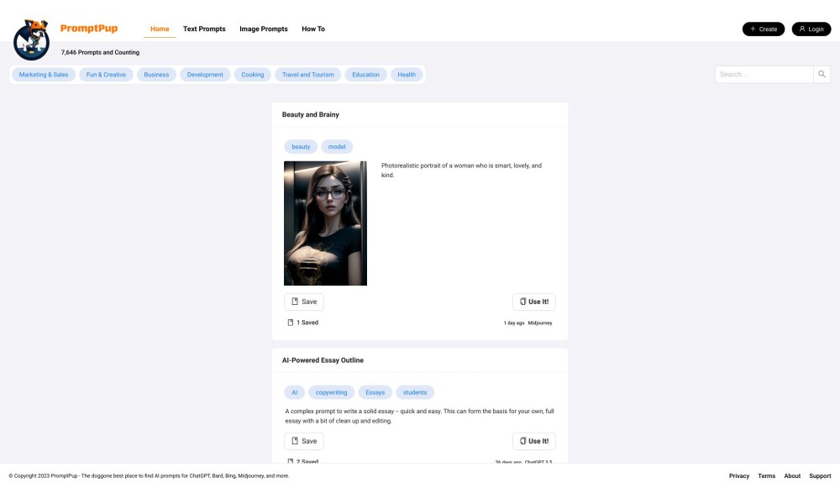Image resolution: width=840 pixels, height=504 pixels.
Task: Save the AI-Powered Essay Outline prompt
Action: click(x=304, y=441)
